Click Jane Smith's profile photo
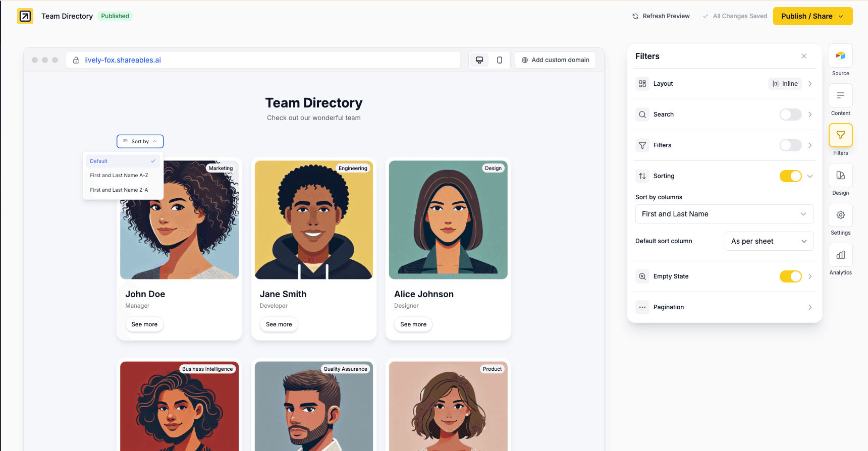This screenshot has height=451, width=868. click(313, 220)
